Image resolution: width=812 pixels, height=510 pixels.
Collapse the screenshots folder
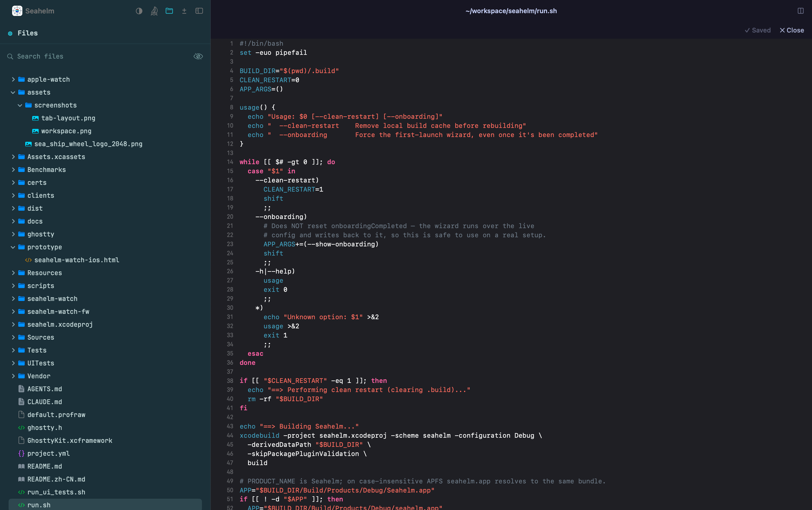[x=20, y=105]
